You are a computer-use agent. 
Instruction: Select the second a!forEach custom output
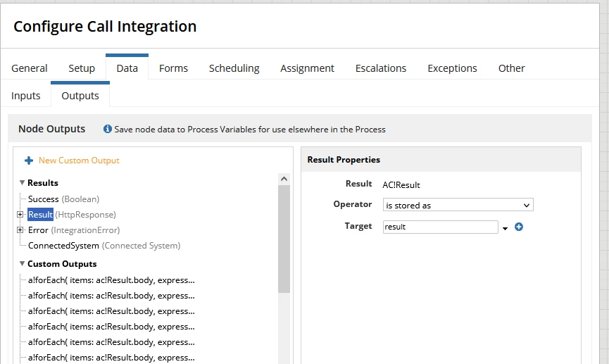click(111, 296)
